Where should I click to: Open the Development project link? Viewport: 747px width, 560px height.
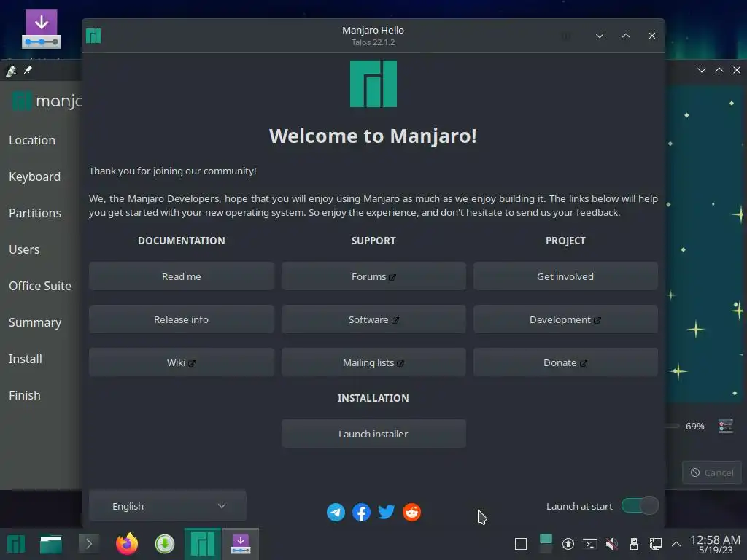click(565, 319)
